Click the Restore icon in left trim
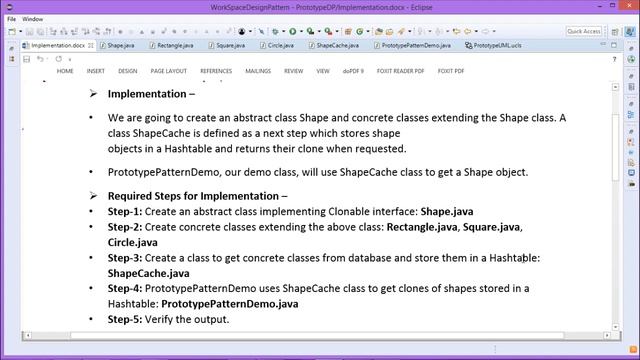Viewport: 640px width, 360px height. click(11, 49)
